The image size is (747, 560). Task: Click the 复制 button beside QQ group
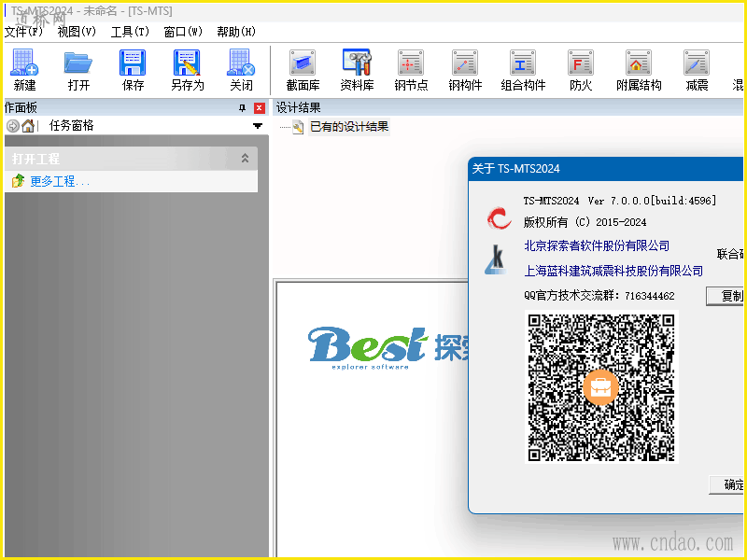coord(726,296)
